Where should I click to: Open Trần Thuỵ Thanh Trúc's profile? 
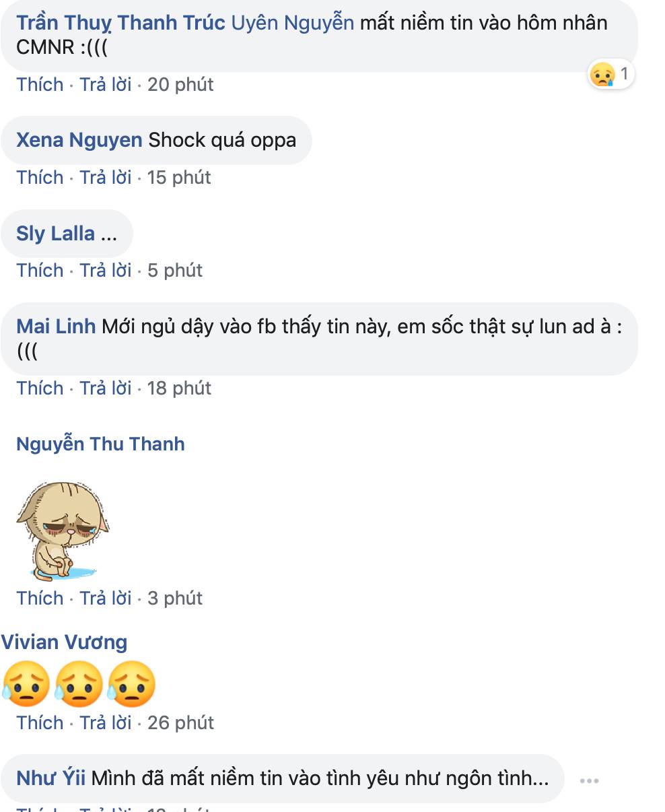point(120,22)
